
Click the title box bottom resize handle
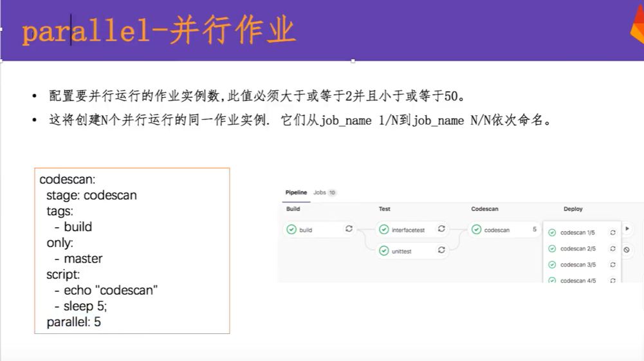(x=353, y=60)
